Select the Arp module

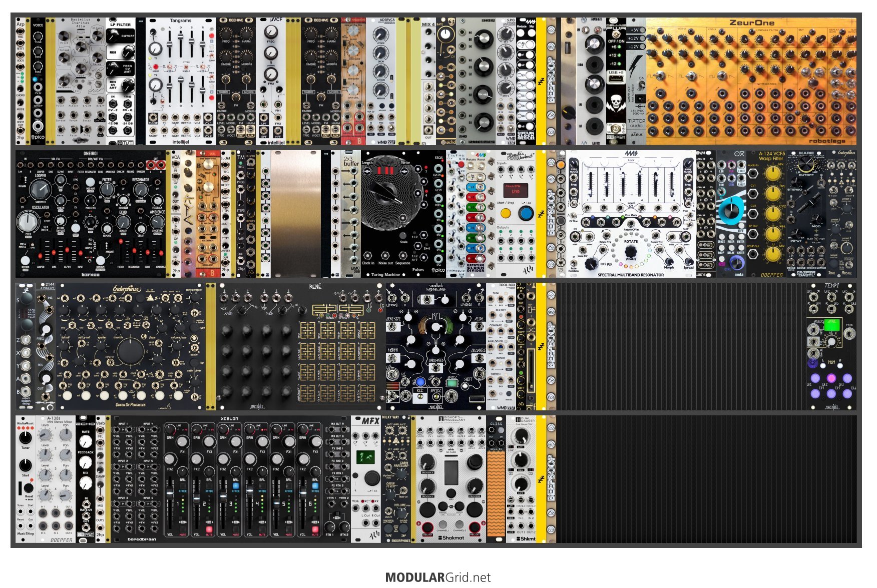click(x=21, y=82)
